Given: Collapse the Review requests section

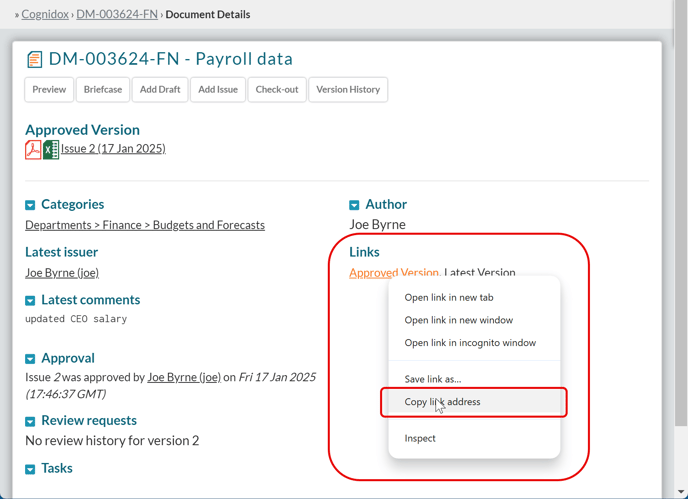Looking at the screenshot, I should 30,422.
